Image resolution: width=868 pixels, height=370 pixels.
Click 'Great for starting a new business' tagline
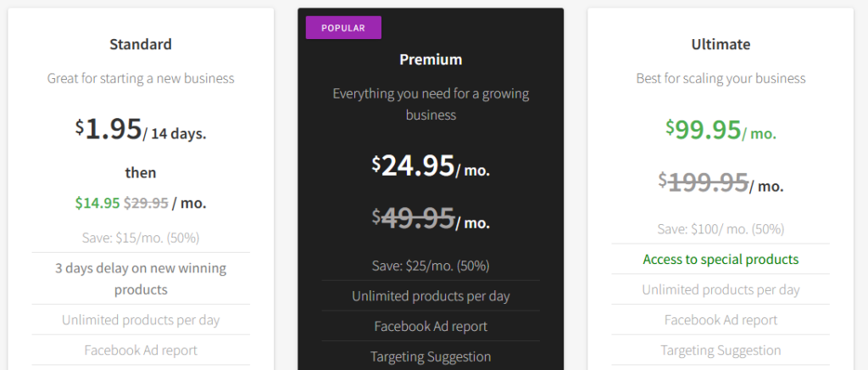(x=141, y=78)
